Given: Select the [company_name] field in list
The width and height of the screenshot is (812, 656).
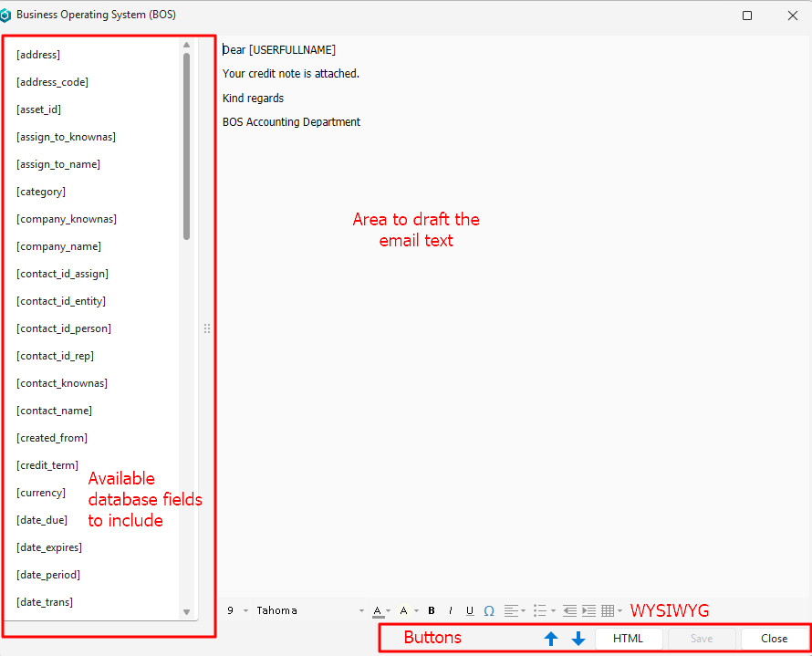Looking at the screenshot, I should [58, 246].
